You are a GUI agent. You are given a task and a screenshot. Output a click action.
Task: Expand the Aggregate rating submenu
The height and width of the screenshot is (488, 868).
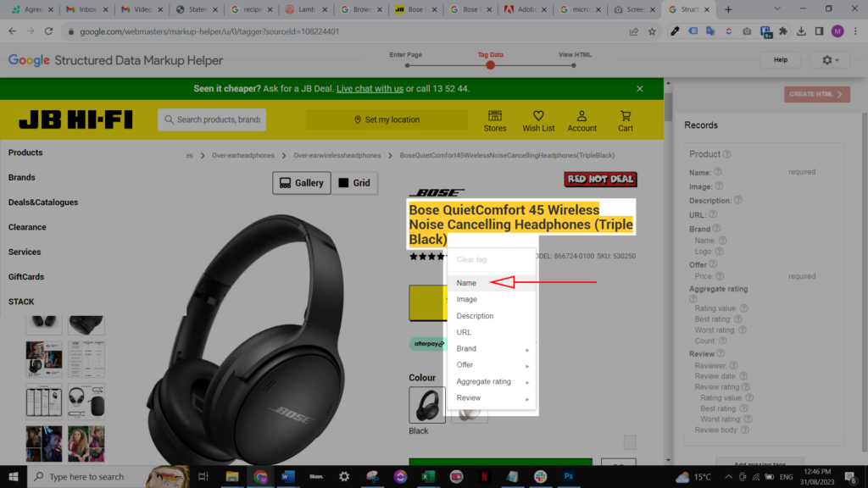[491, 381]
